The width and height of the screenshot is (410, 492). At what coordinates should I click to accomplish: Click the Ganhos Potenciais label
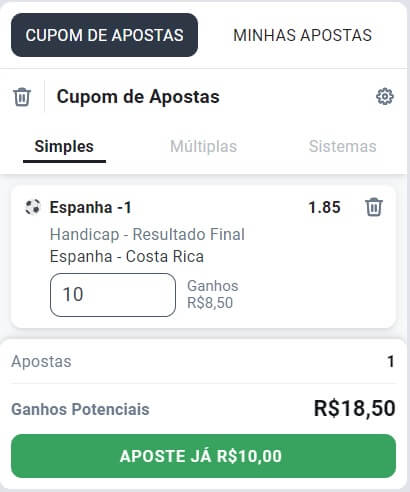click(80, 409)
